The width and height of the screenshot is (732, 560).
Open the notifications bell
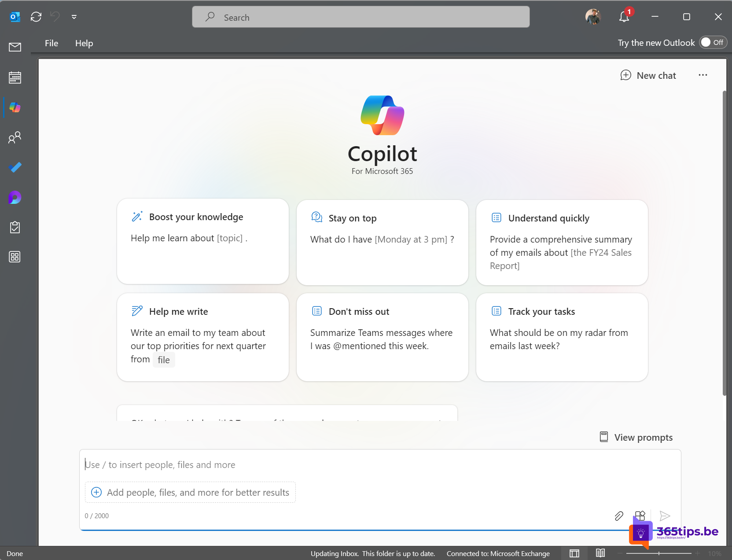click(624, 17)
